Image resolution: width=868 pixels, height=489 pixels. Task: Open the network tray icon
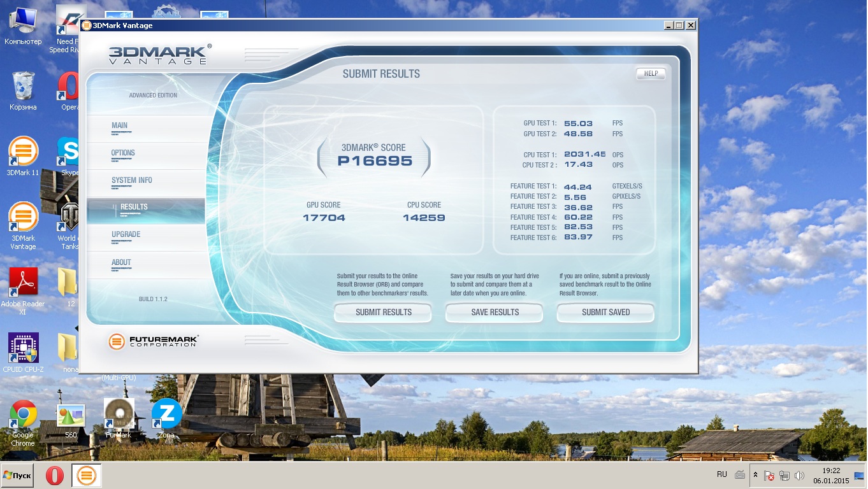pyautogui.click(x=785, y=476)
